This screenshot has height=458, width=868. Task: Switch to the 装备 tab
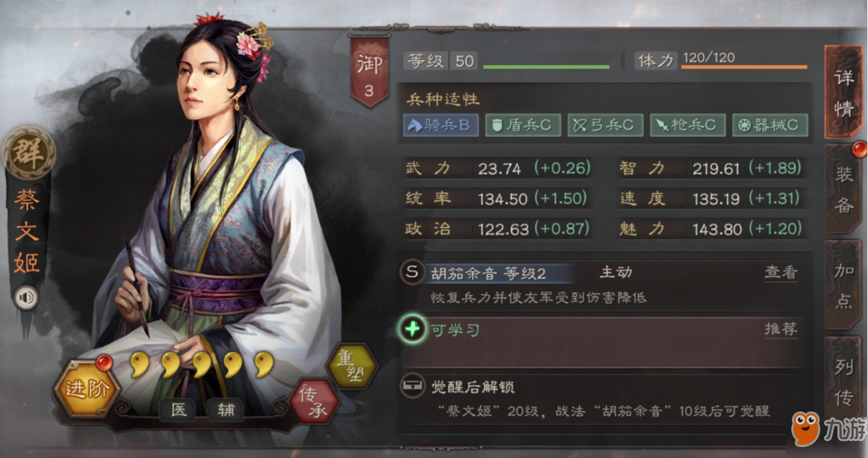click(x=844, y=188)
